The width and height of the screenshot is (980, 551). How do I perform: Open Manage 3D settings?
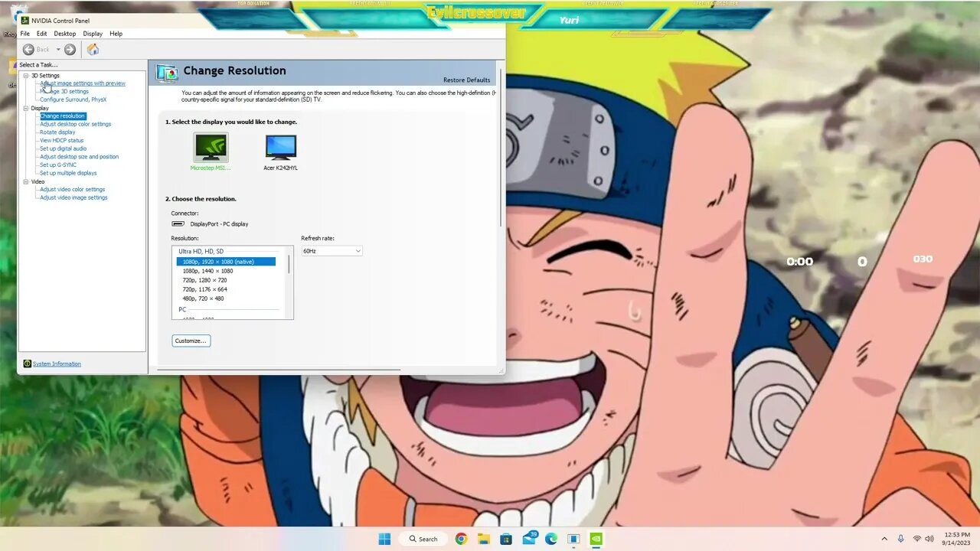pos(64,91)
